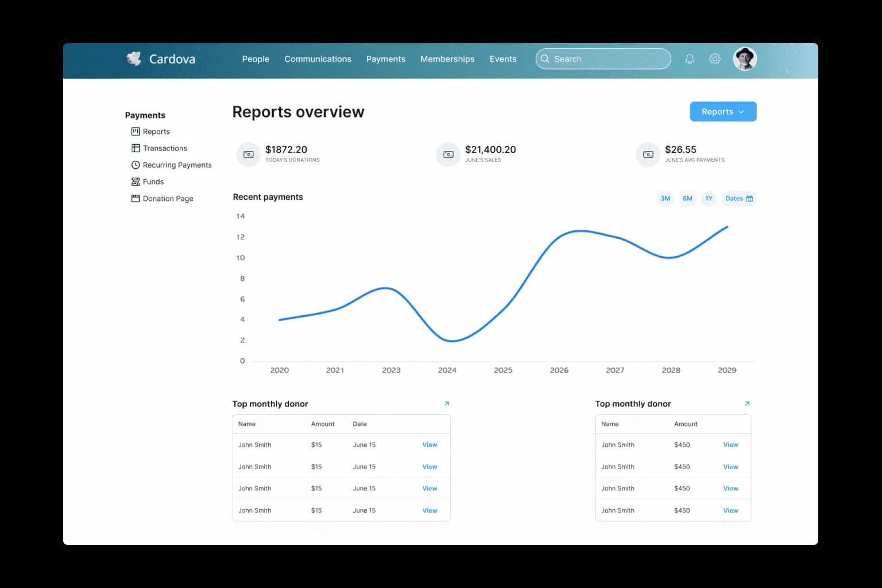Click View in first $15 donor row
Screen dimensions: 882x588
tap(430, 444)
